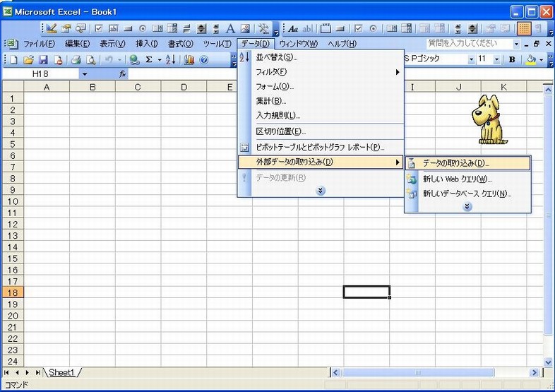Choose 集計(B)... menu entry

321,101
